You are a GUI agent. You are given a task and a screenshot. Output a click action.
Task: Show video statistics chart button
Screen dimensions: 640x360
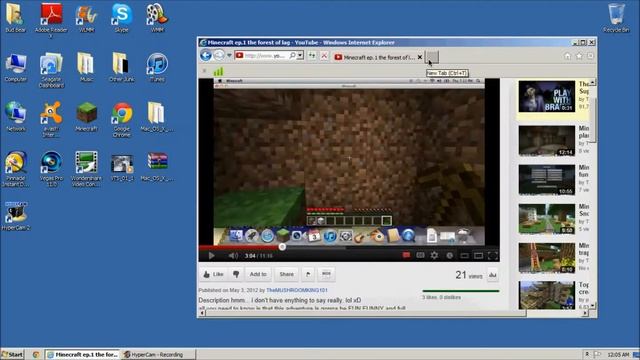click(x=493, y=275)
